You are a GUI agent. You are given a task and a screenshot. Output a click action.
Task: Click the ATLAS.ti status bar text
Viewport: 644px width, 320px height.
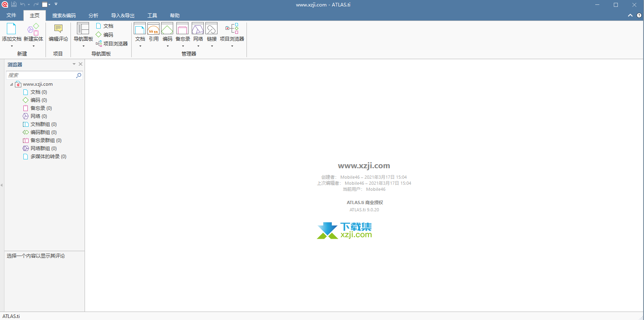(11, 316)
